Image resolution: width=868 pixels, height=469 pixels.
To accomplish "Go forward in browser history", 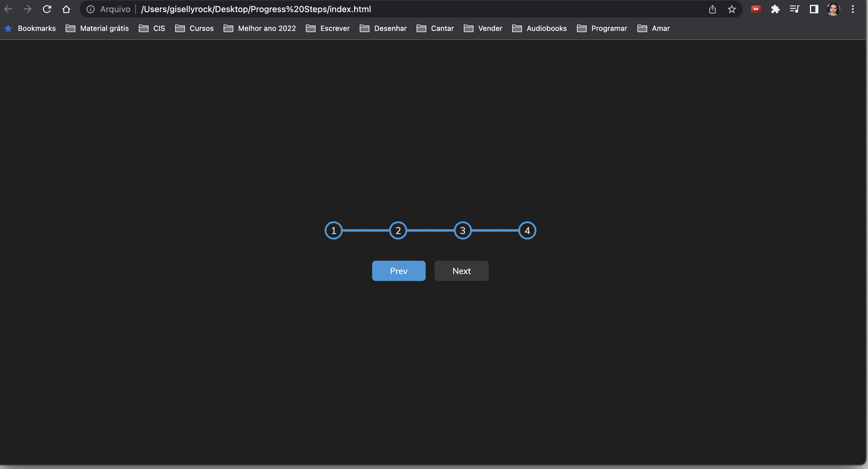I will 28,9.
